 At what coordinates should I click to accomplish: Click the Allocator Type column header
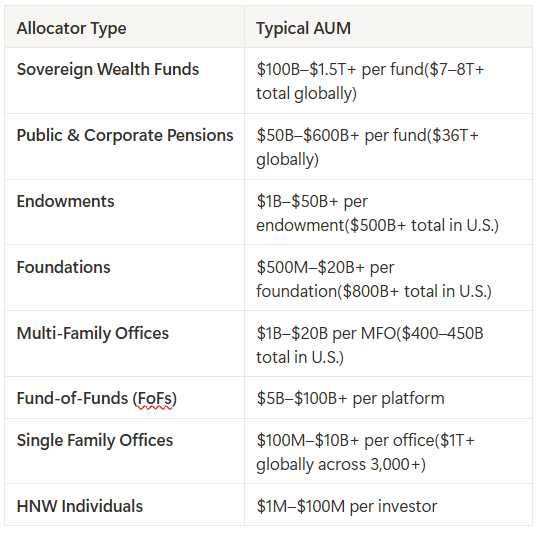click(x=124, y=27)
